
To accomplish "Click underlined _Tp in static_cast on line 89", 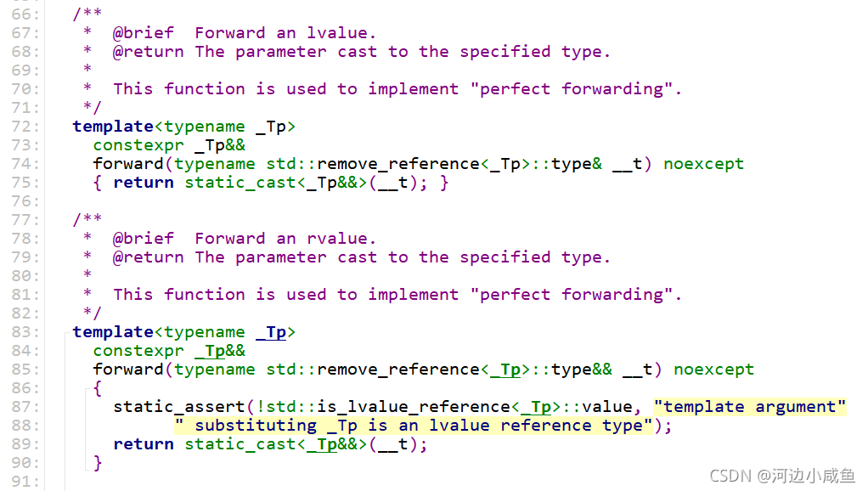I will (322, 444).
